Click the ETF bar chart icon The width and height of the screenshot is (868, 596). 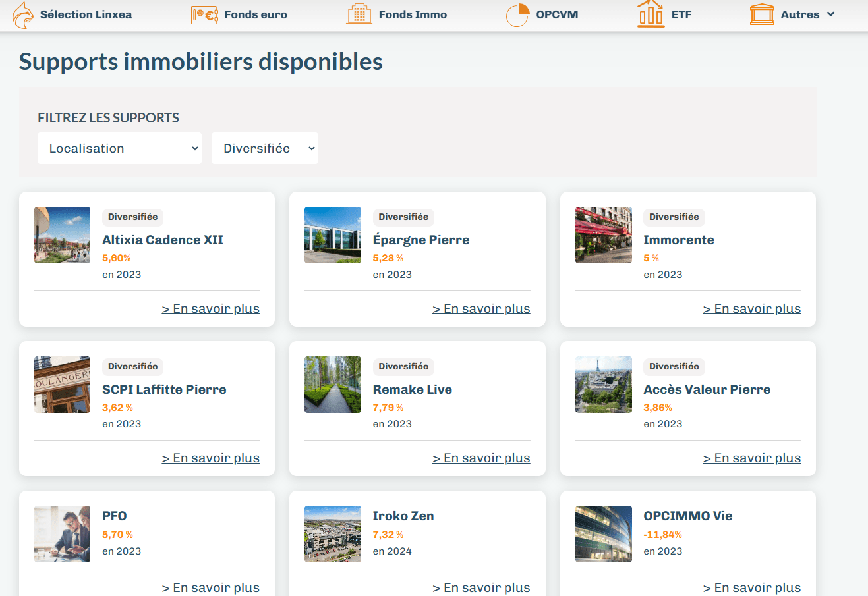(651, 14)
